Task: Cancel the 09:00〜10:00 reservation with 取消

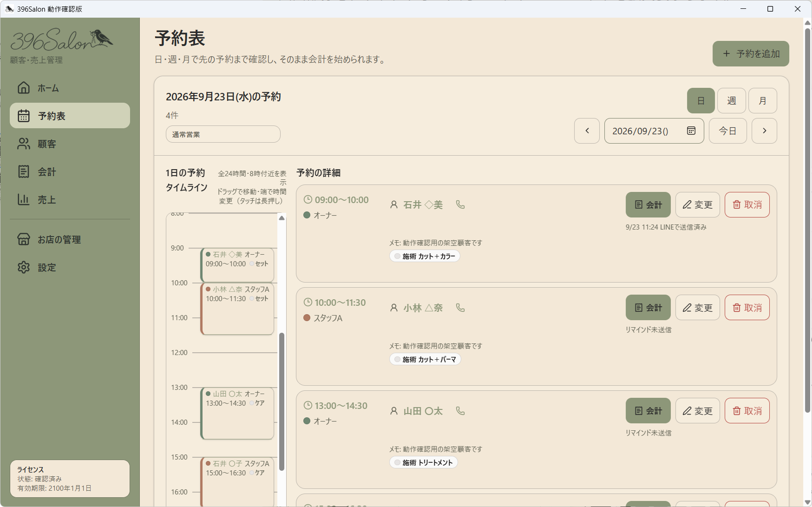Action: point(747,204)
